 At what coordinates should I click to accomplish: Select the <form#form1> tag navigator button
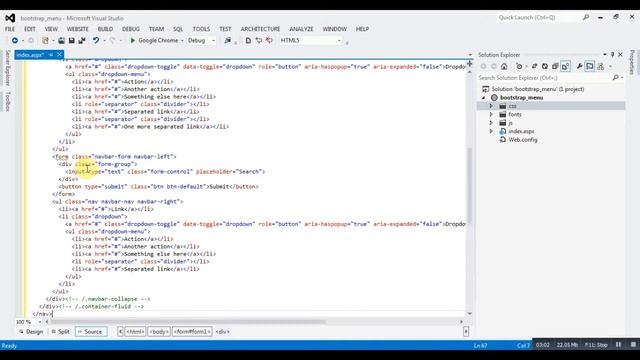192,332
